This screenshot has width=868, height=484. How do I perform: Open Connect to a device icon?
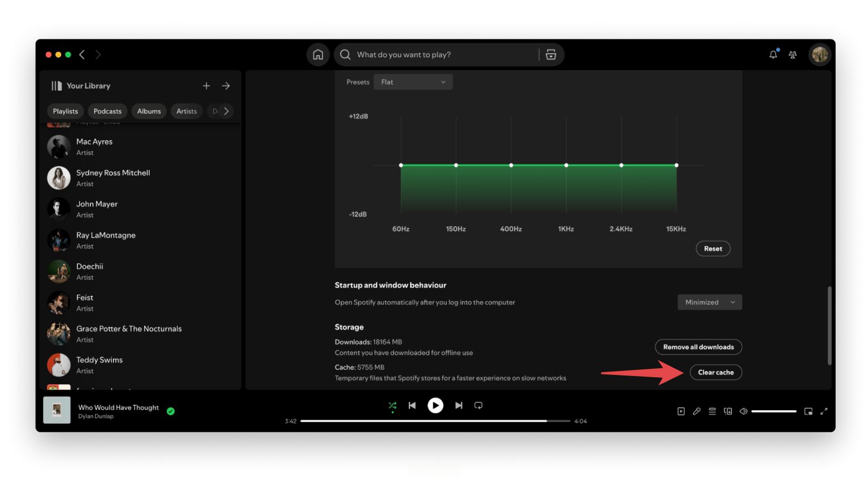[728, 412]
